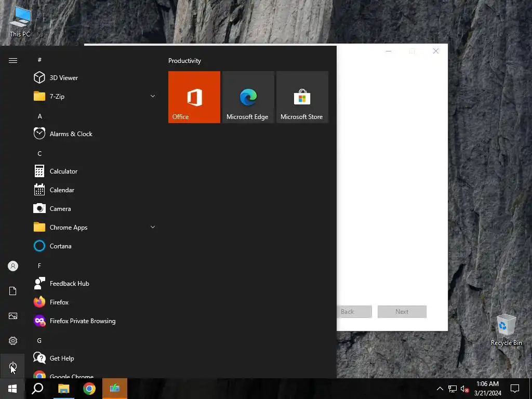Open the user account icon in Start sidebar

[x=13, y=266]
